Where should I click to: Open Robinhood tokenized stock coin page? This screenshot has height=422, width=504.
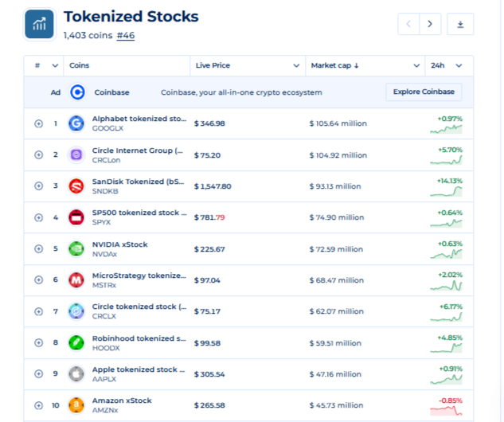(x=139, y=338)
